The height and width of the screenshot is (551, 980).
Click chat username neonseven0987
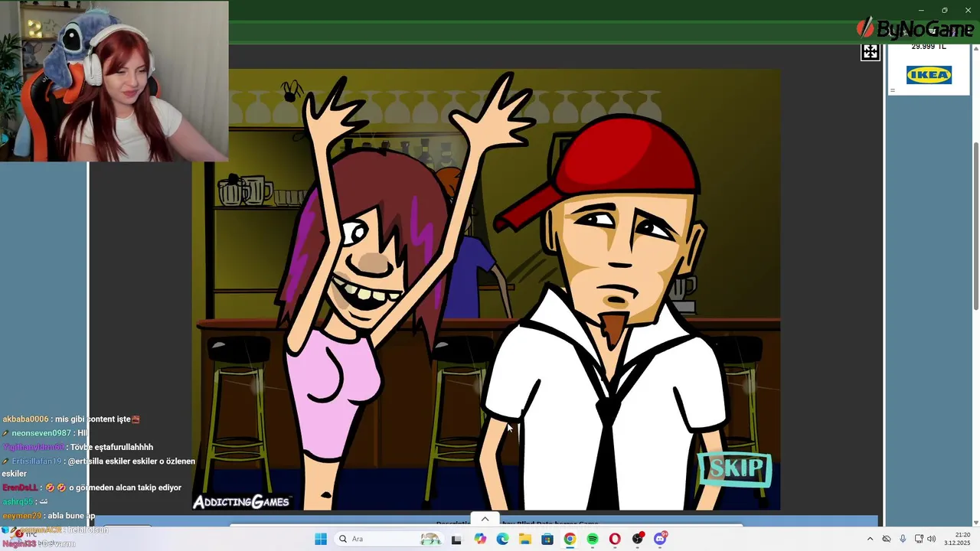[x=41, y=433]
